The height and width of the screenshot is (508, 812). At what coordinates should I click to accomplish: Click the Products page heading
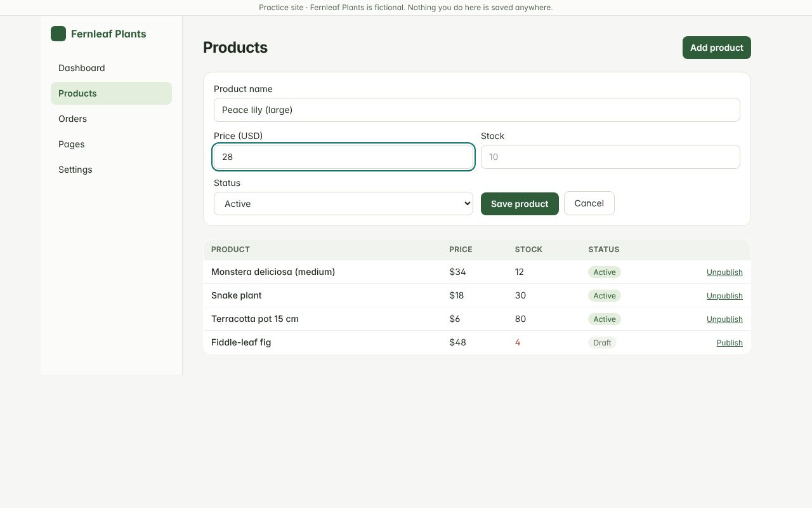coord(235,48)
